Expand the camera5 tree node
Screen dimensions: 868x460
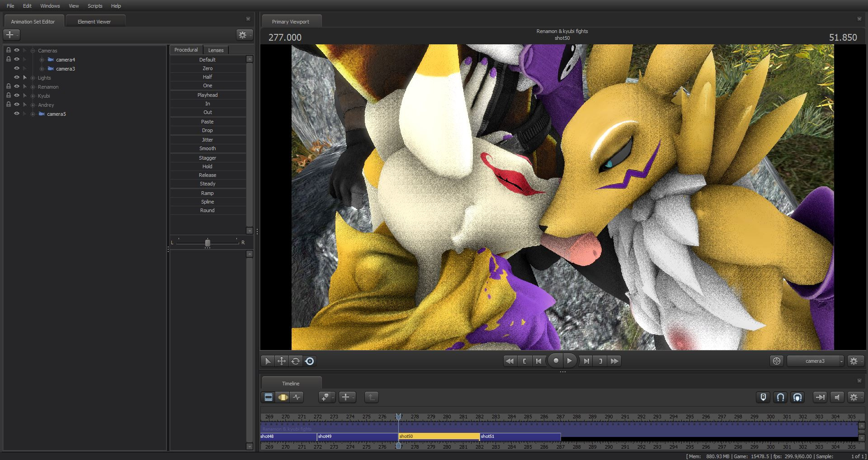33,114
